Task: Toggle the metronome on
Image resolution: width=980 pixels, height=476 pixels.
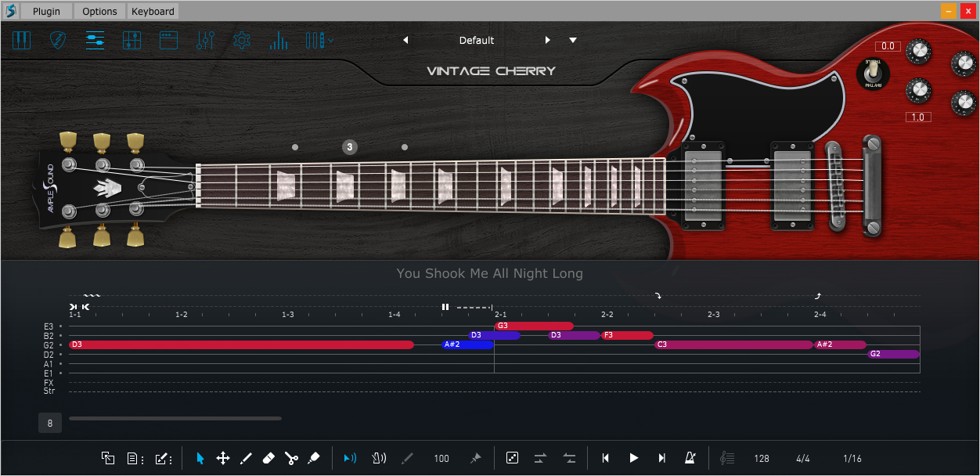Action: coord(690,458)
